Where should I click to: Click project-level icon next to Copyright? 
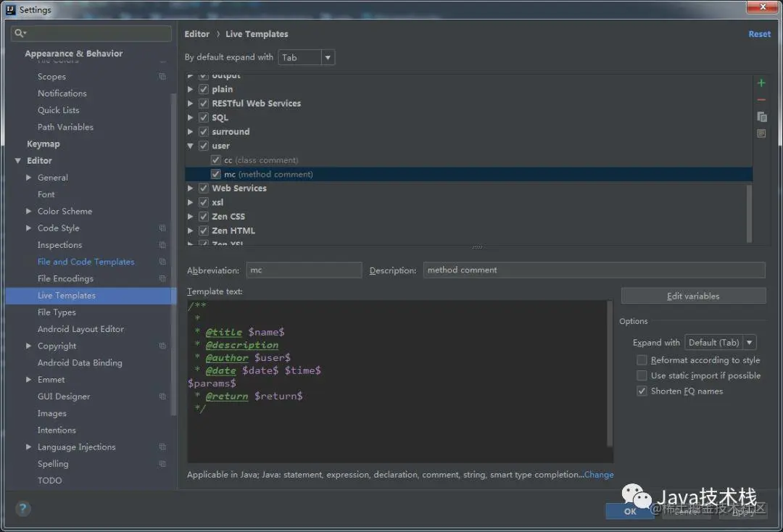pos(162,346)
